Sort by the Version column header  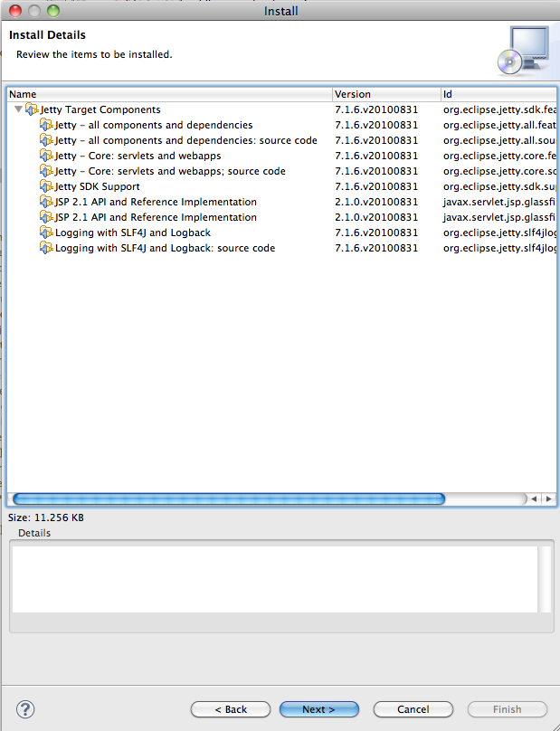[x=386, y=94]
